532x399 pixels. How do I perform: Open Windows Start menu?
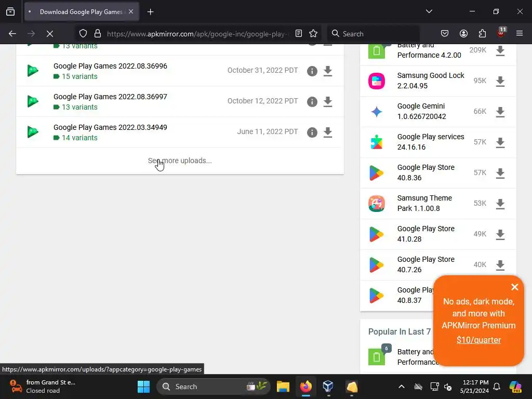point(143,387)
